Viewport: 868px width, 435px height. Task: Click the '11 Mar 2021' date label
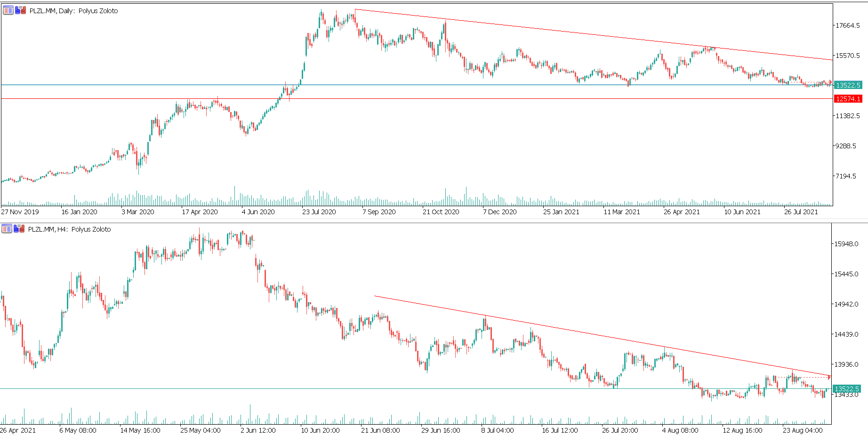tap(622, 212)
